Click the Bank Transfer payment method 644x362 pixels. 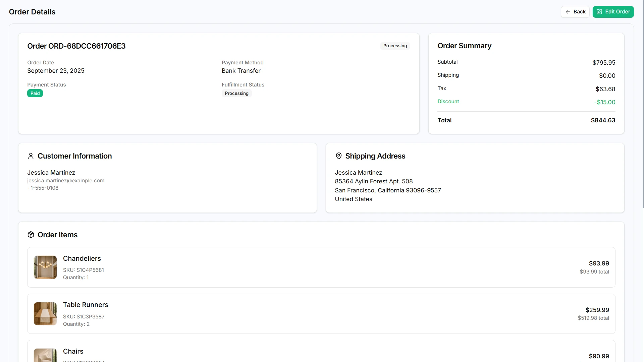[x=241, y=71]
